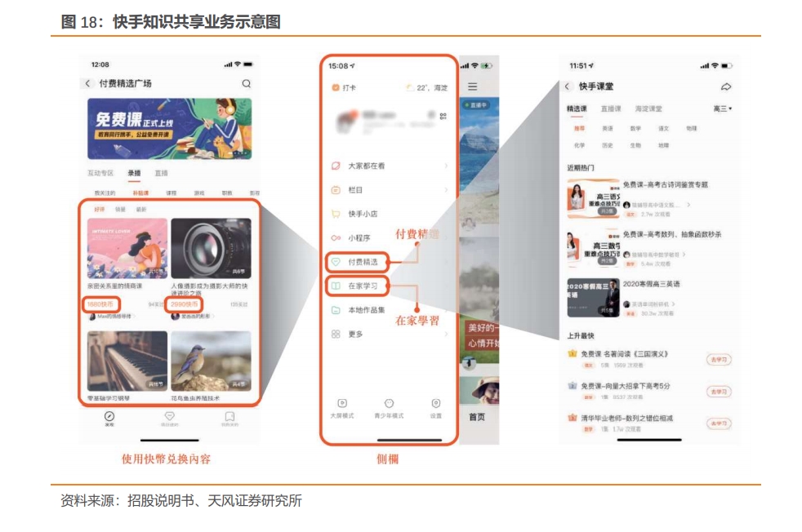Open 大家都在看 in the sidebar
Screen dimensions: 802x532
[x=389, y=166]
